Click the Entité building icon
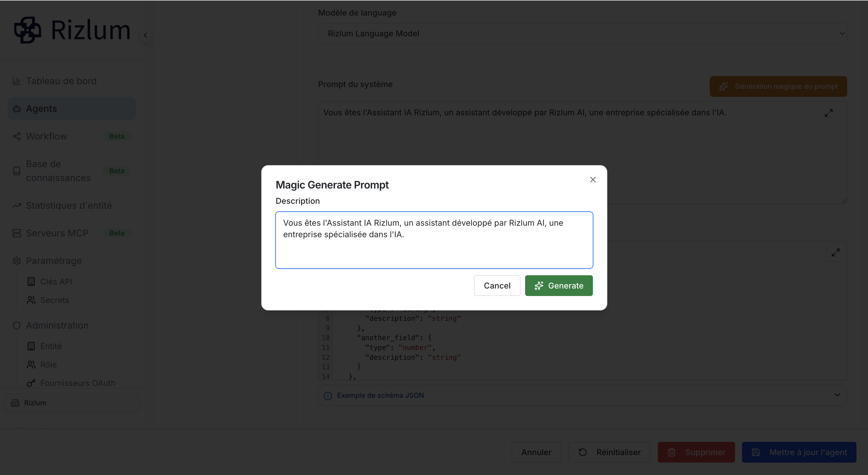This screenshot has height=475, width=868. tap(31, 346)
